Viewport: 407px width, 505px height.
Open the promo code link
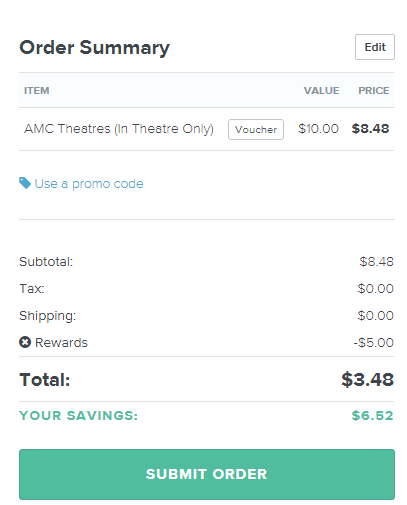point(89,184)
